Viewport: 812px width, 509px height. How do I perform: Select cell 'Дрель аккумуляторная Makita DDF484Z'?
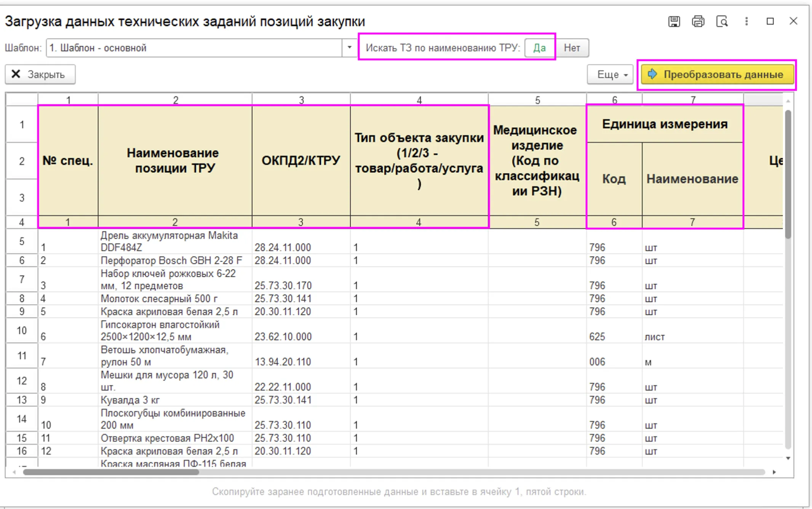pyautogui.click(x=175, y=242)
